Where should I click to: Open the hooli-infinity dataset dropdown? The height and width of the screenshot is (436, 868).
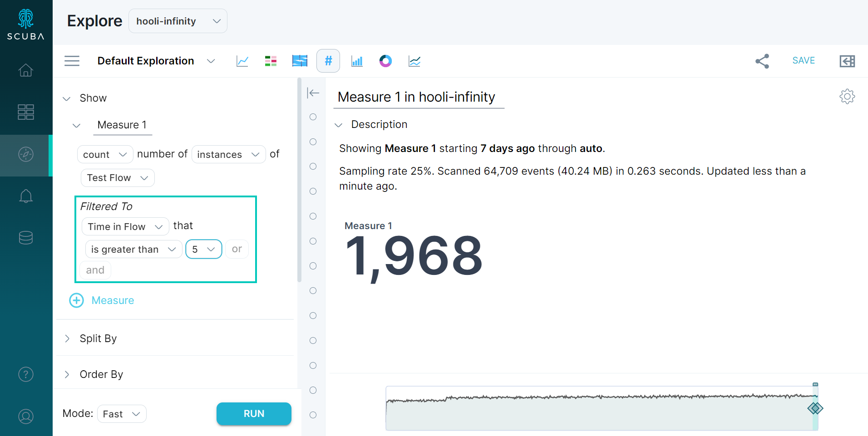tap(178, 21)
